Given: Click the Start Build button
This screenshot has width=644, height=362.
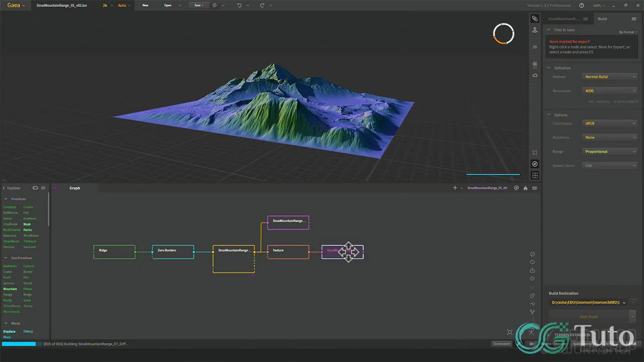Looking at the screenshot, I should pos(588,317).
